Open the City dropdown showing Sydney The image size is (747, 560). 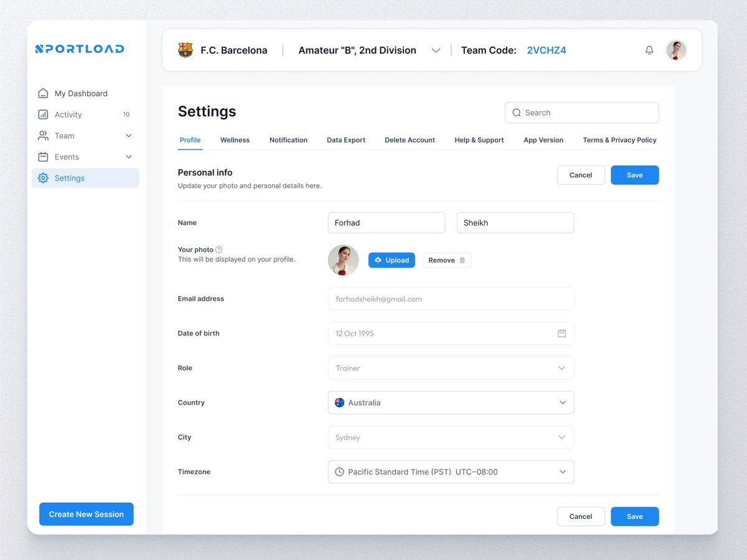point(451,437)
